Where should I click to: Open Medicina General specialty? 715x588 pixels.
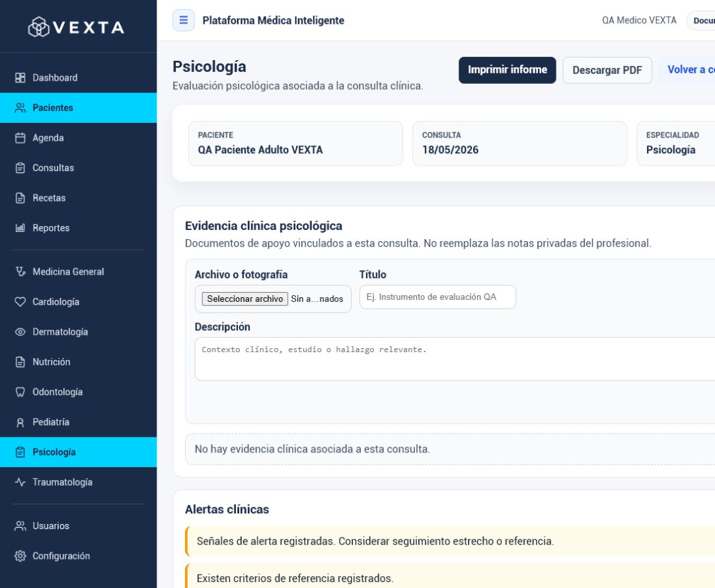point(79,272)
